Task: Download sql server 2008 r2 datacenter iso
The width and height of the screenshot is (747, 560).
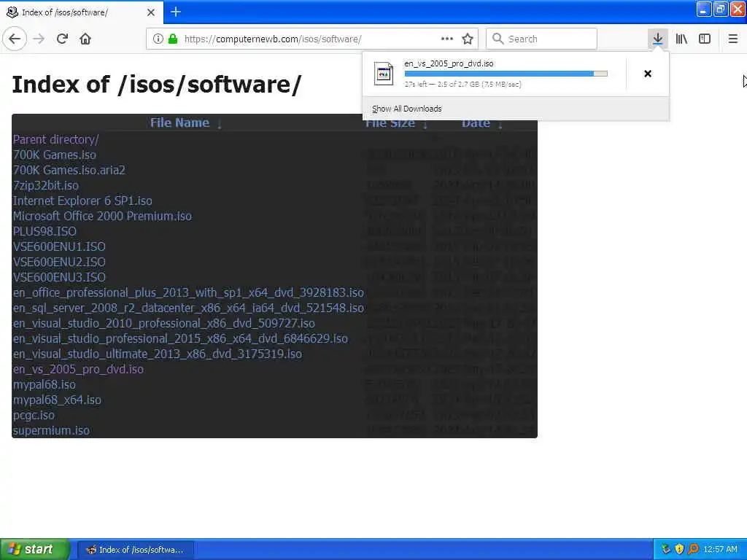Action: (x=188, y=308)
